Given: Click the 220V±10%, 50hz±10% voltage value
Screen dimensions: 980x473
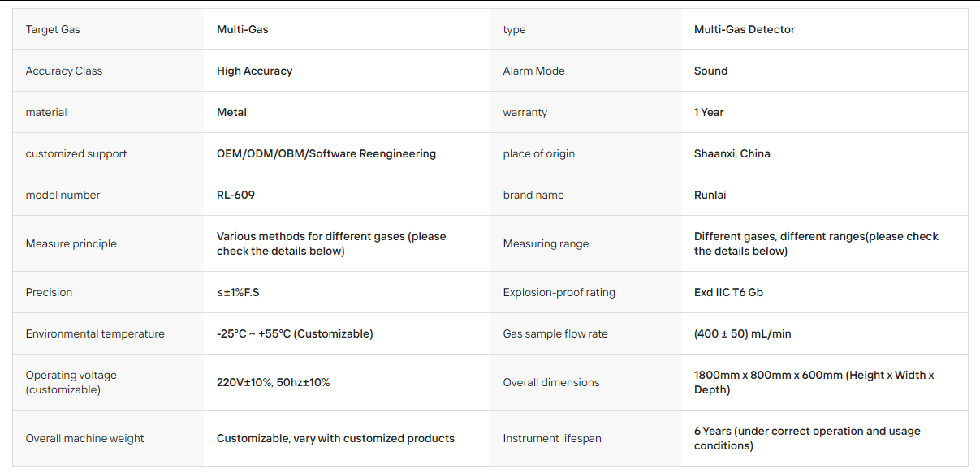Looking at the screenshot, I should click(x=274, y=382).
